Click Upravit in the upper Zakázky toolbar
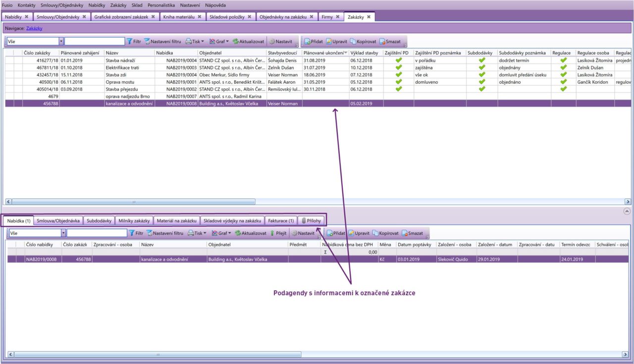634x364 pixels. (336, 42)
